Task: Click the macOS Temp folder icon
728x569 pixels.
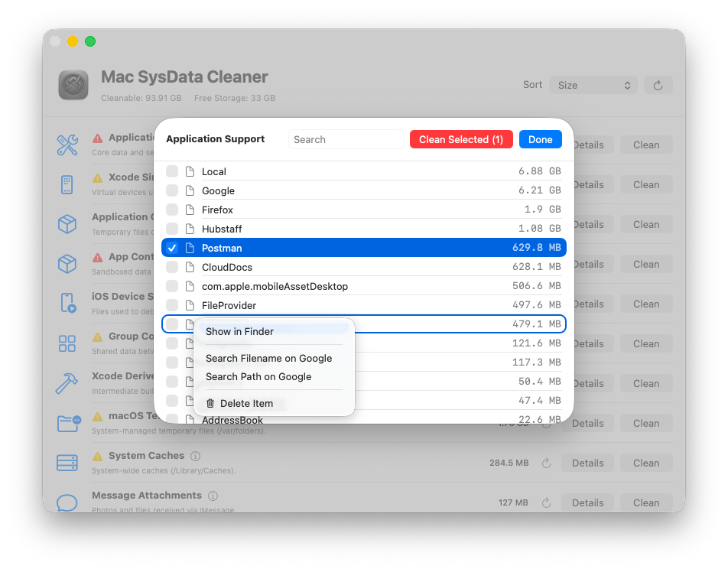Action: tap(69, 423)
